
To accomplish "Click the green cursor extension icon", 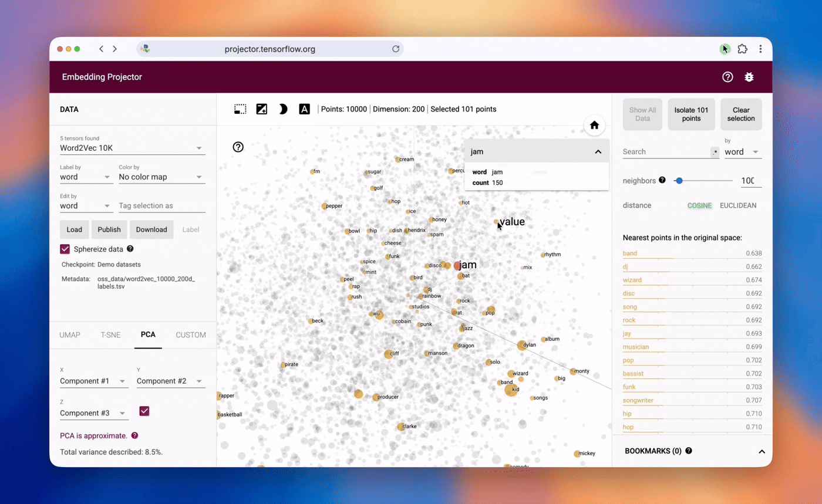I will [725, 49].
